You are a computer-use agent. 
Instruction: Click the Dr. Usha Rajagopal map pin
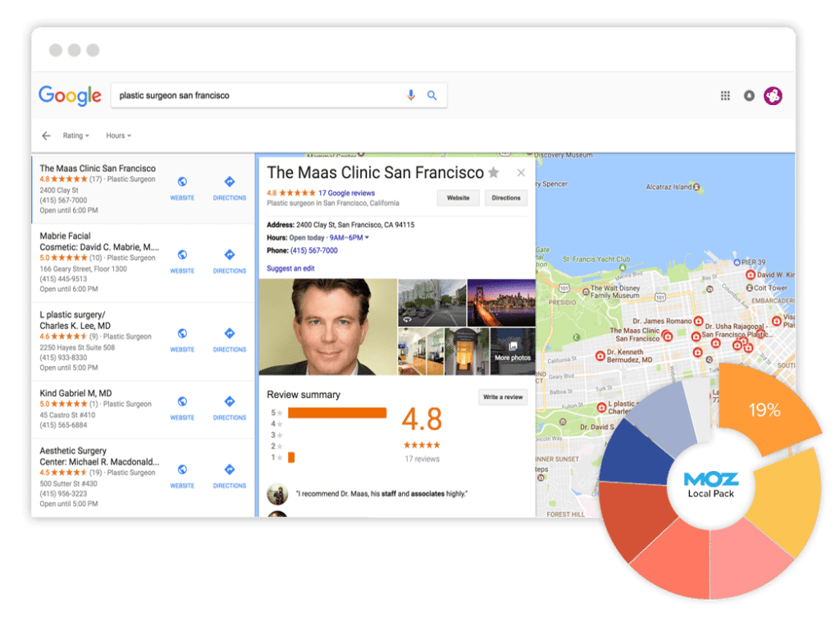tap(696, 336)
